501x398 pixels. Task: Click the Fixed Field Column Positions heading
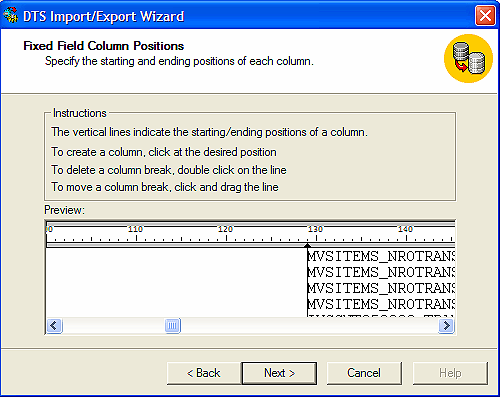[x=104, y=46]
